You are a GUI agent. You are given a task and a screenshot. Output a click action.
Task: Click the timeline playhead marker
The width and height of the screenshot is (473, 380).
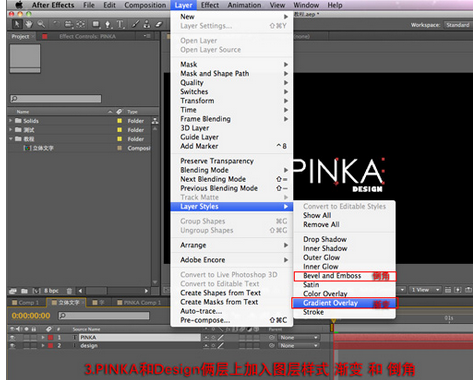[x=333, y=322]
